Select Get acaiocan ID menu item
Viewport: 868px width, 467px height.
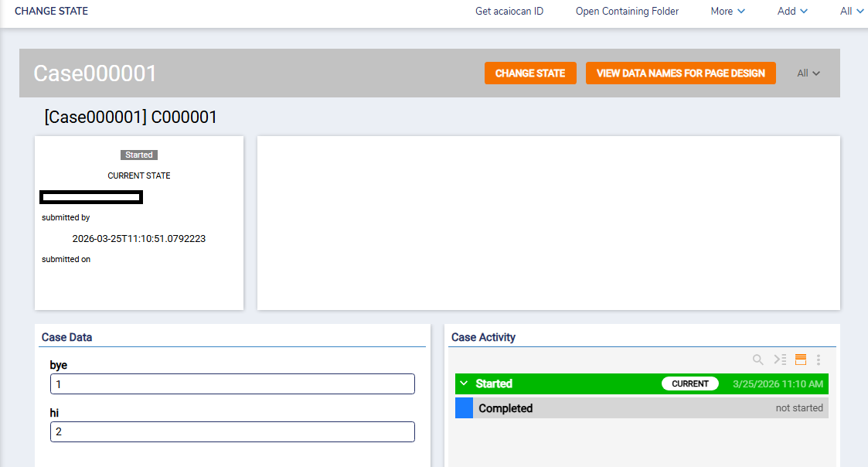click(509, 12)
